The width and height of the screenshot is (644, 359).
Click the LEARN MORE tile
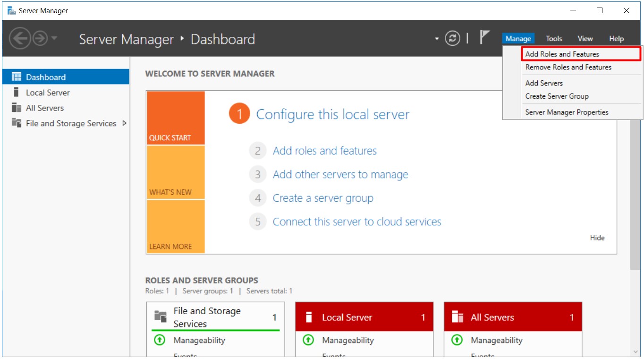tap(176, 226)
